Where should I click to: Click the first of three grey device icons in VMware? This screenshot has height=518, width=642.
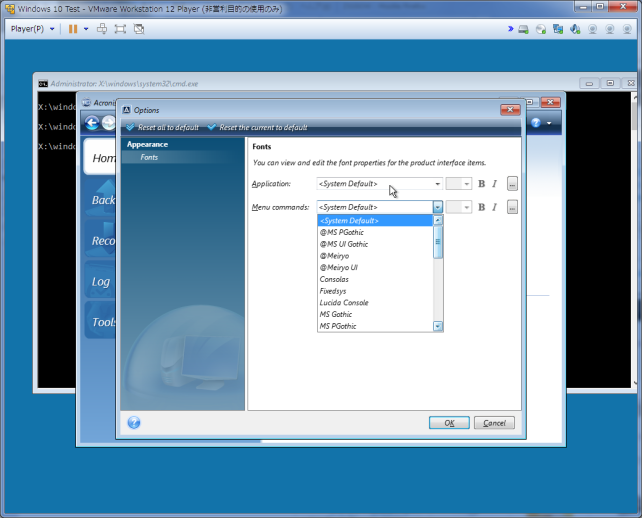592,29
